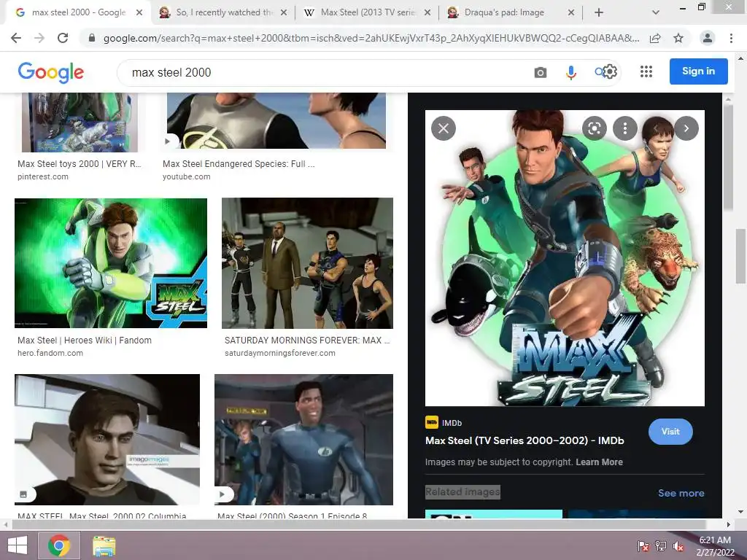Open a new browser tab
This screenshot has height=560, width=747.
(599, 13)
